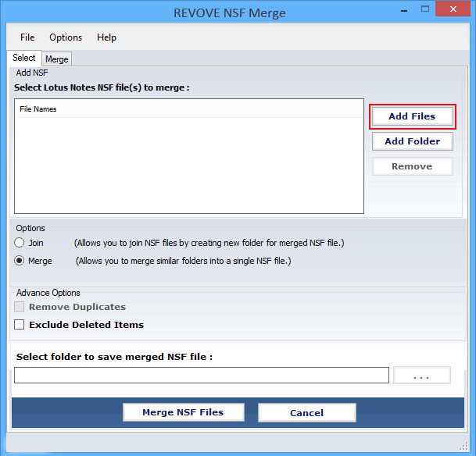Click the resize grip in status bar
The image size is (476, 456).
pyautogui.click(x=463, y=446)
